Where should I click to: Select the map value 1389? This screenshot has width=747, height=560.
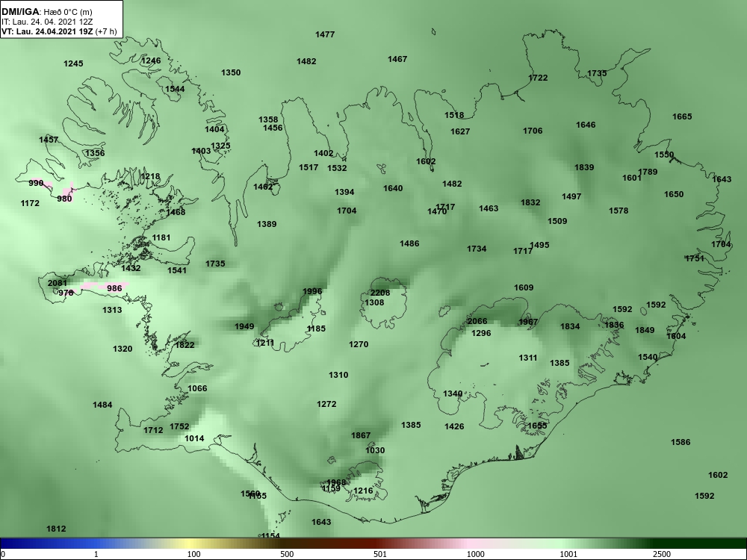tap(267, 224)
